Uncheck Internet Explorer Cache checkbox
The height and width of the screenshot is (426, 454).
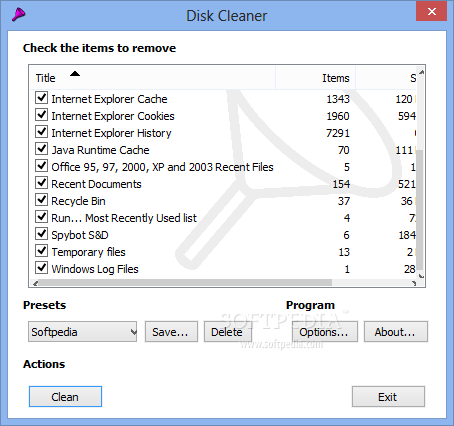(41, 98)
